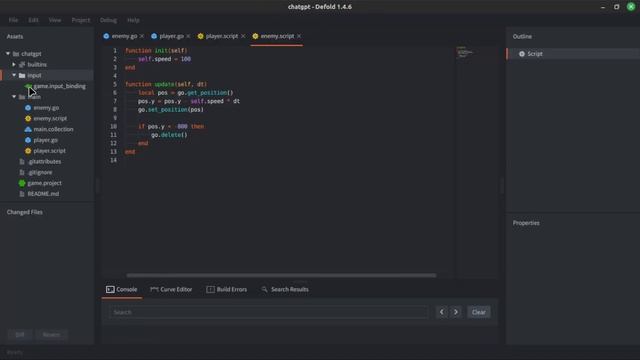Click the .gitignore file icon

(22, 172)
